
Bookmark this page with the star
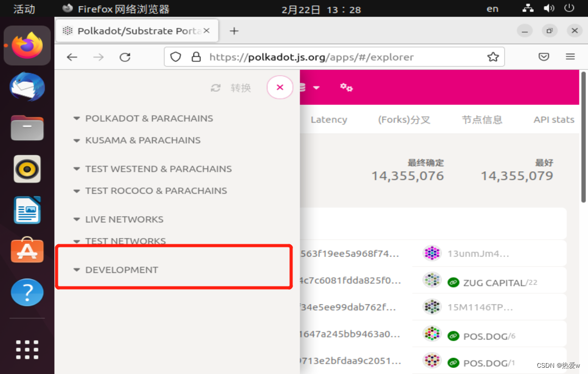point(493,57)
